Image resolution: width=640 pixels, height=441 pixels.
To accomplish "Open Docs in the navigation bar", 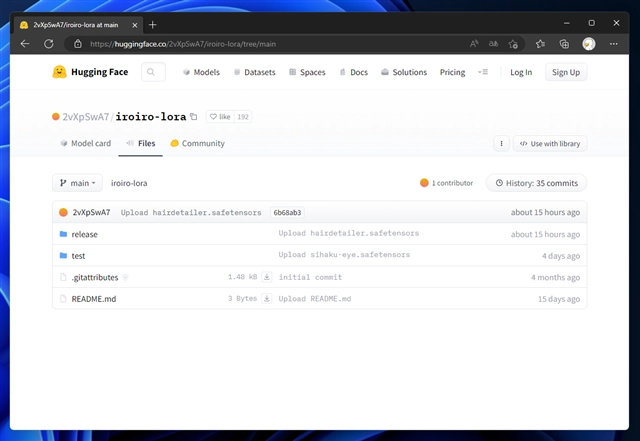I will (353, 72).
